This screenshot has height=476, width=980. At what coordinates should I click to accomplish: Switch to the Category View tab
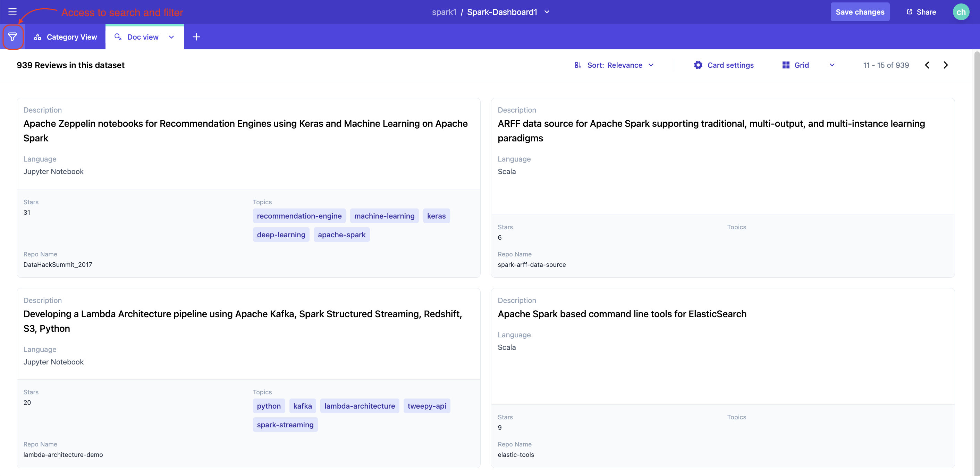point(66,37)
